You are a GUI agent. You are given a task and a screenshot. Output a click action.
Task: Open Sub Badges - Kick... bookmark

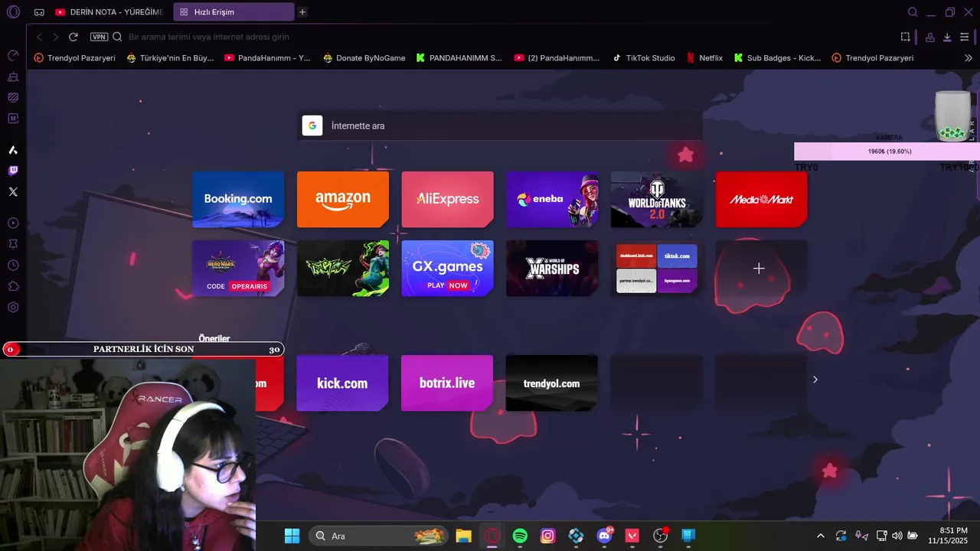click(777, 57)
